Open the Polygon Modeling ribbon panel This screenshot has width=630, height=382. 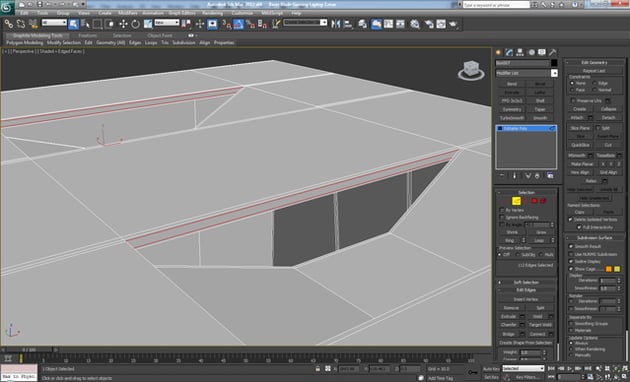25,43
